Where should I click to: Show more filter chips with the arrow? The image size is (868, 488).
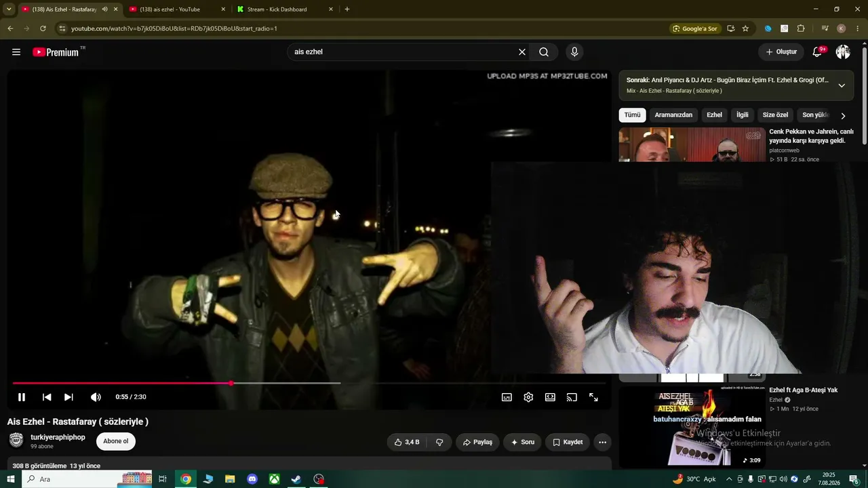[843, 116]
